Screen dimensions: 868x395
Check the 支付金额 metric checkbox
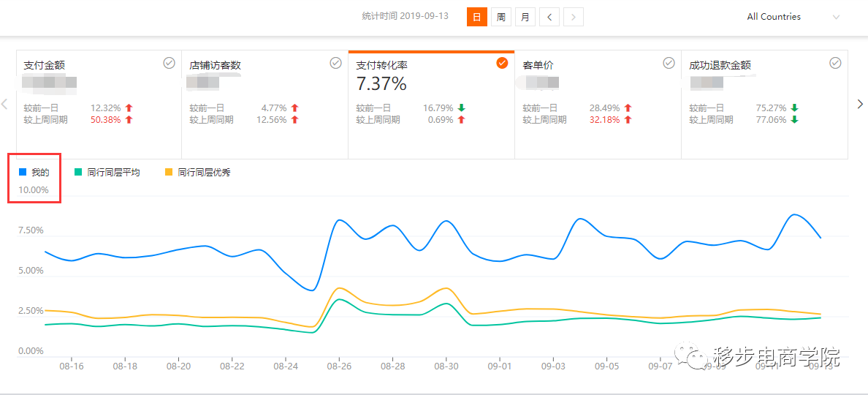tap(169, 64)
